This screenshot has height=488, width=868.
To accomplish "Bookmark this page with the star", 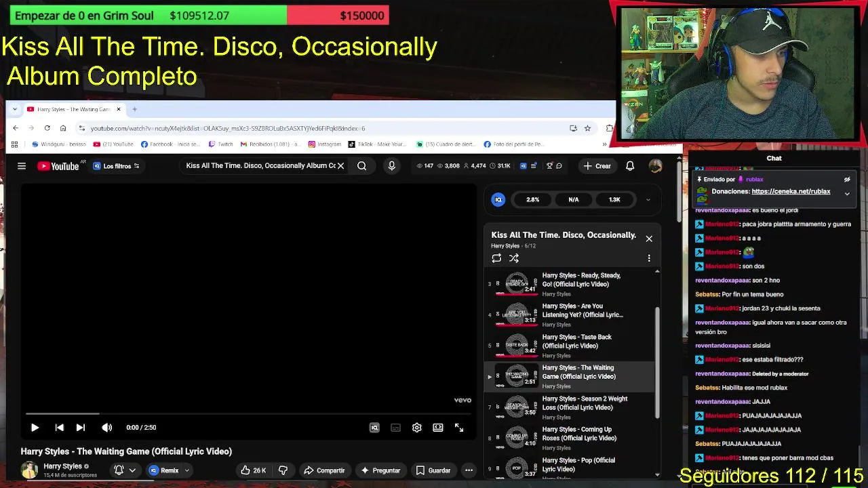I will [x=587, y=128].
